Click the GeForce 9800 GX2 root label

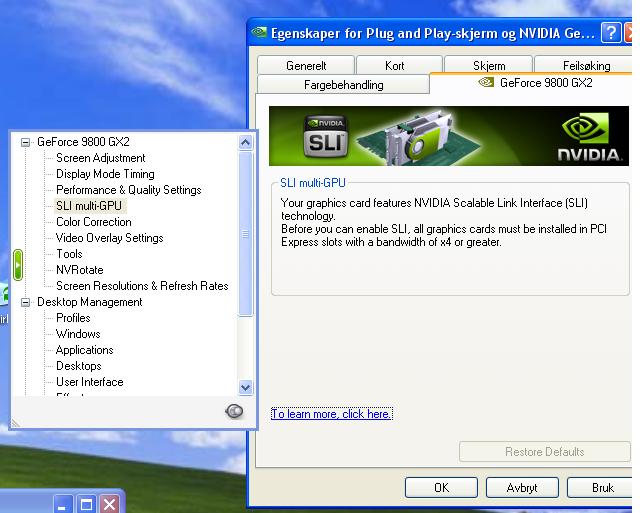click(83, 142)
